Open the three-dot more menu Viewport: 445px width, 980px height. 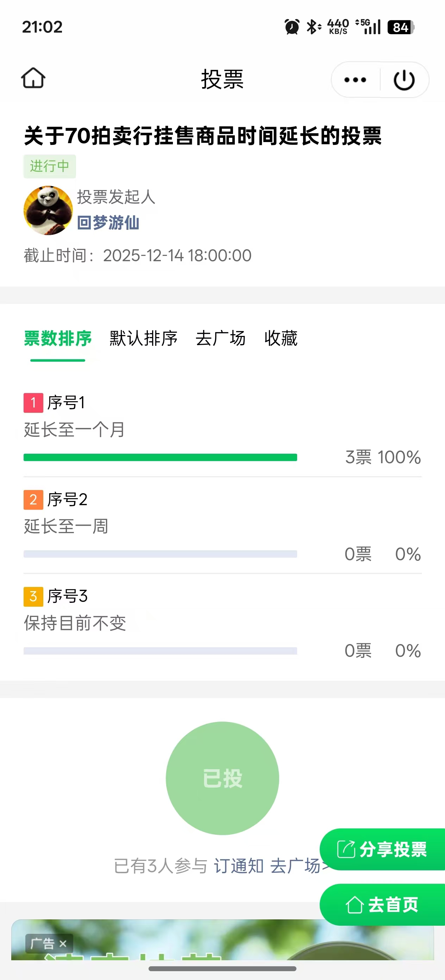pos(355,80)
